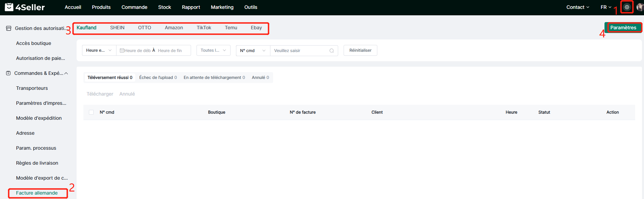Switch to the Amazon tab
The height and width of the screenshot is (199, 644).
point(174,28)
